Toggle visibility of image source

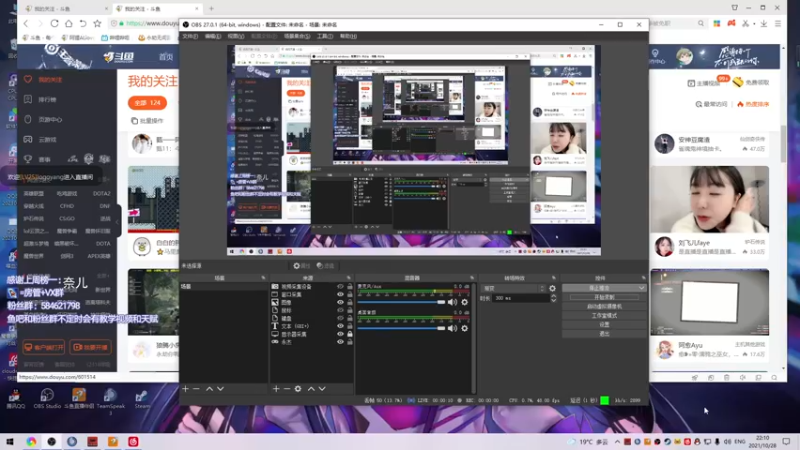click(340, 302)
